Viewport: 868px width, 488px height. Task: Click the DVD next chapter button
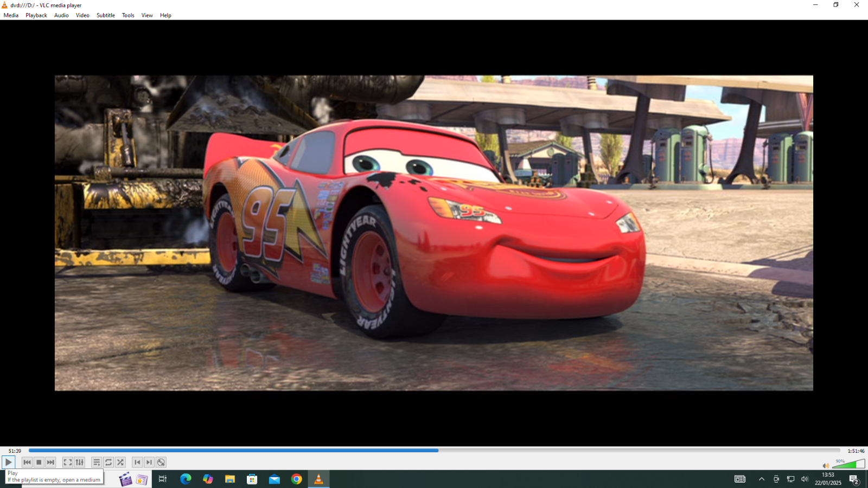pos(149,463)
